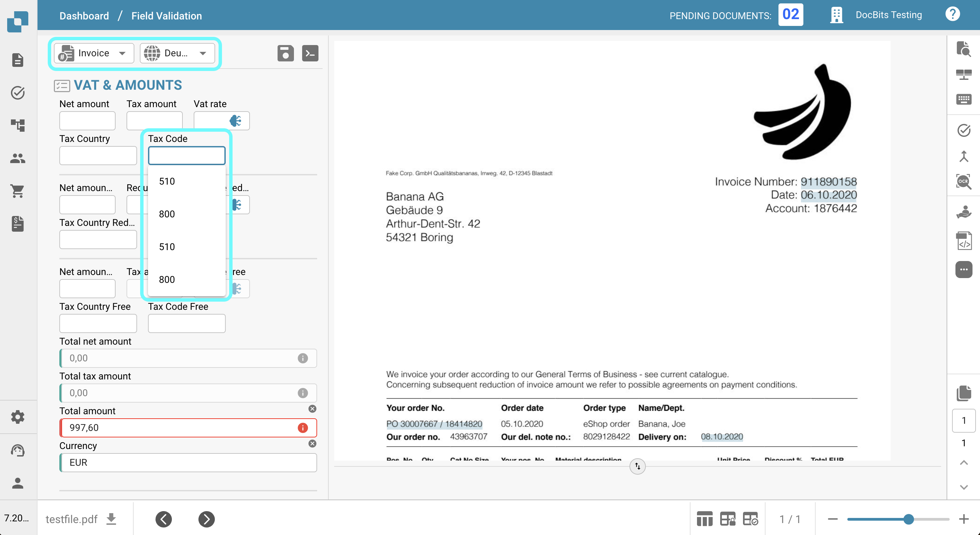Open the settings gear in sidebar
980x535 pixels.
coord(17,417)
